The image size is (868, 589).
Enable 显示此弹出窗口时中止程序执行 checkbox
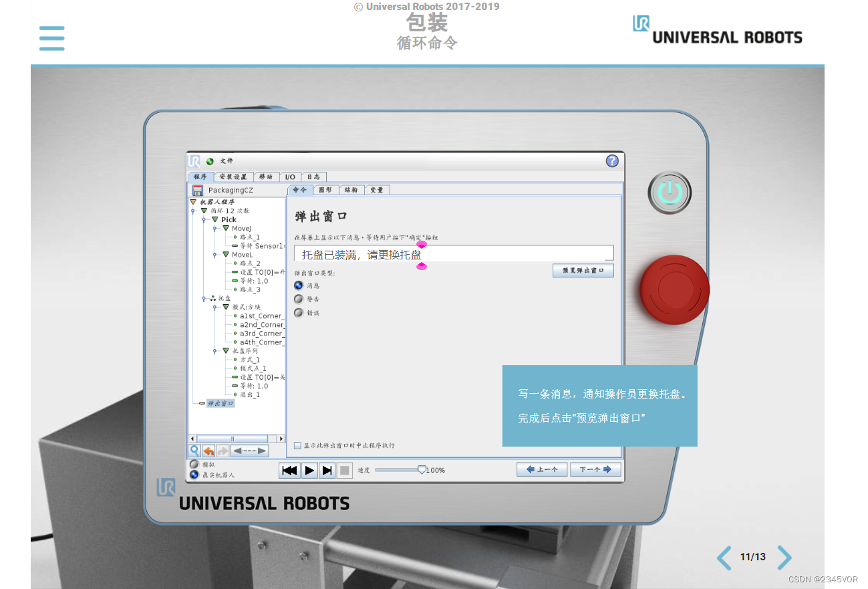coord(298,445)
